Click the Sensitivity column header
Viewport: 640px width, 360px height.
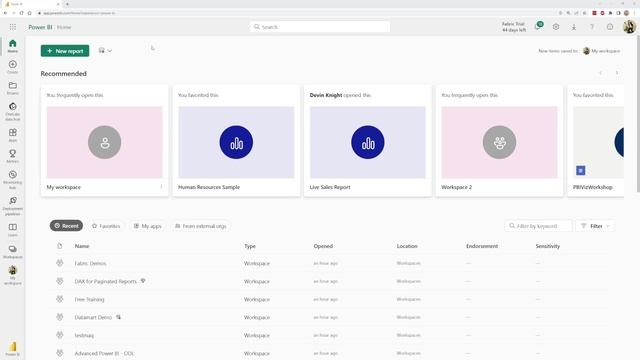point(548,246)
